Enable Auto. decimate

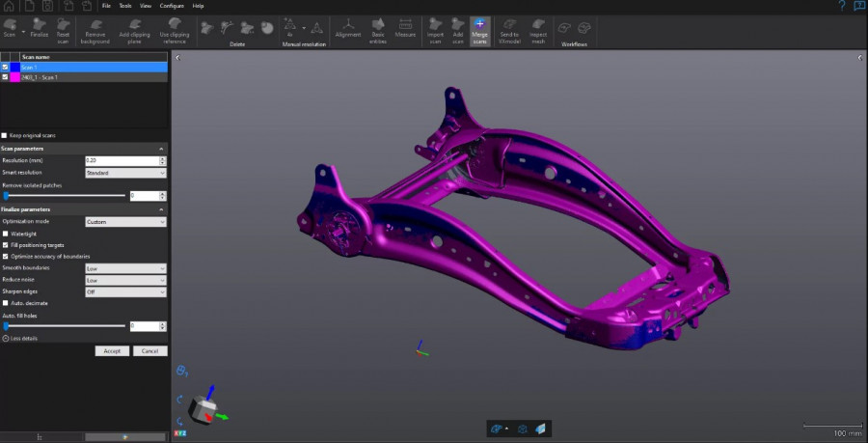(6, 303)
